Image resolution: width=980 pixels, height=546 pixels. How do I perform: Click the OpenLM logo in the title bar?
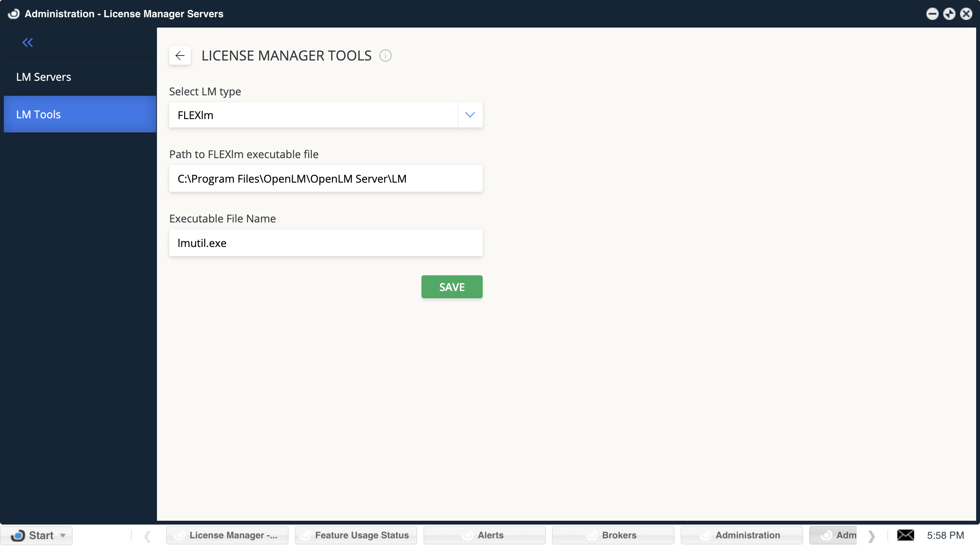pos(13,13)
